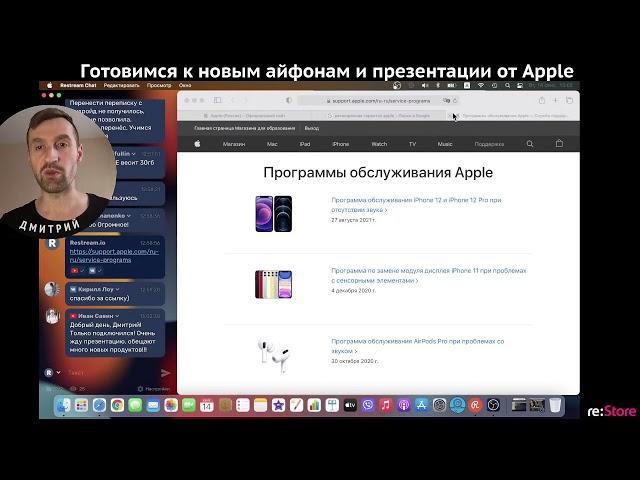This screenshot has width=640, height=480.
Task: Expand the dropdown next to fullin's name
Action: (x=133, y=153)
